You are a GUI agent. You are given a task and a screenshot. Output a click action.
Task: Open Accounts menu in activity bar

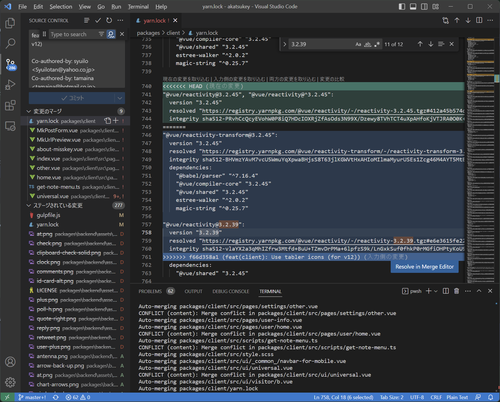coord(10,362)
